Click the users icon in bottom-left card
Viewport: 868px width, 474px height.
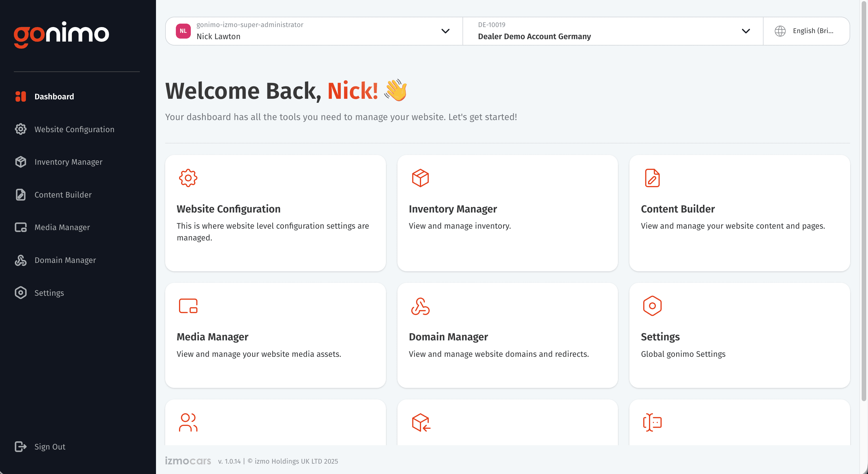coord(188,422)
